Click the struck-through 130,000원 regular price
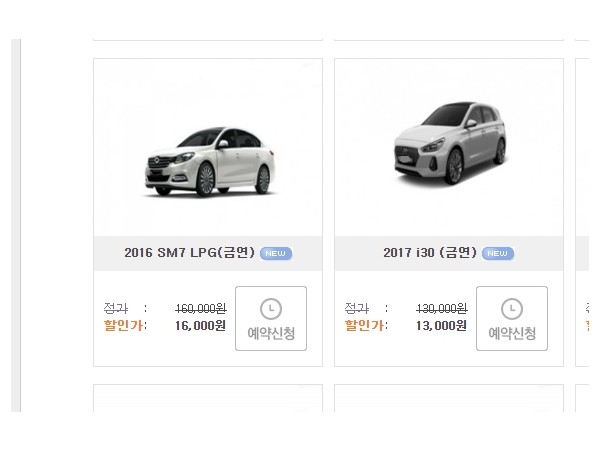600x450 pixels. (x=442, y=308)
